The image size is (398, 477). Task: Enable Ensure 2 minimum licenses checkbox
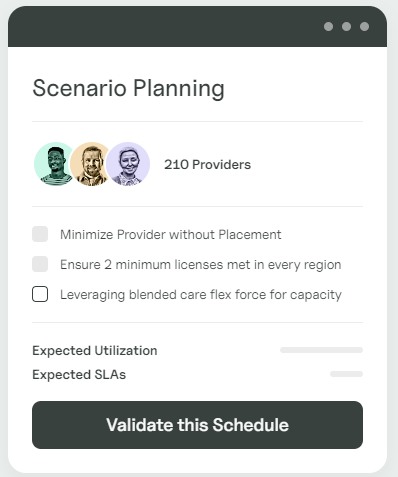point(40,264)
